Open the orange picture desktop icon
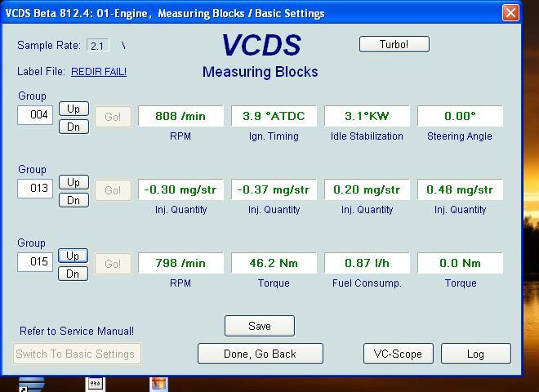 [158, 384]
